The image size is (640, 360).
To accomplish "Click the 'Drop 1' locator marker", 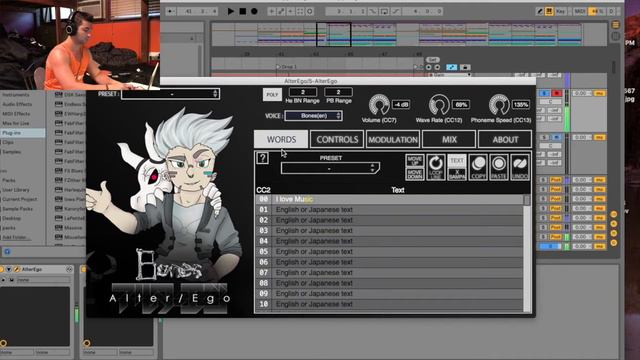I will (287, 67).
